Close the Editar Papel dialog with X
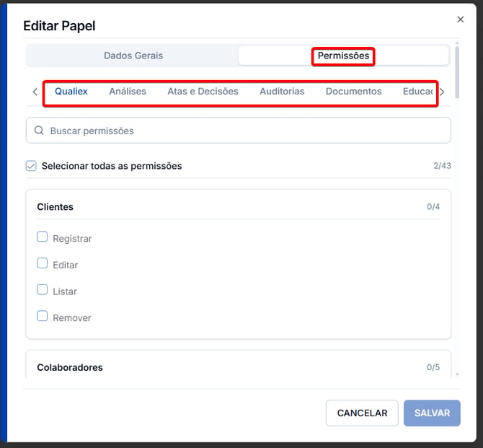The image size is (483, 448). [460, 19]
